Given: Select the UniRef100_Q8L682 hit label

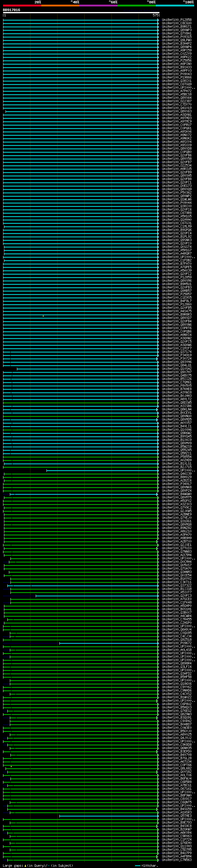Looking at the screenshot, I should [x=177, y=768].
